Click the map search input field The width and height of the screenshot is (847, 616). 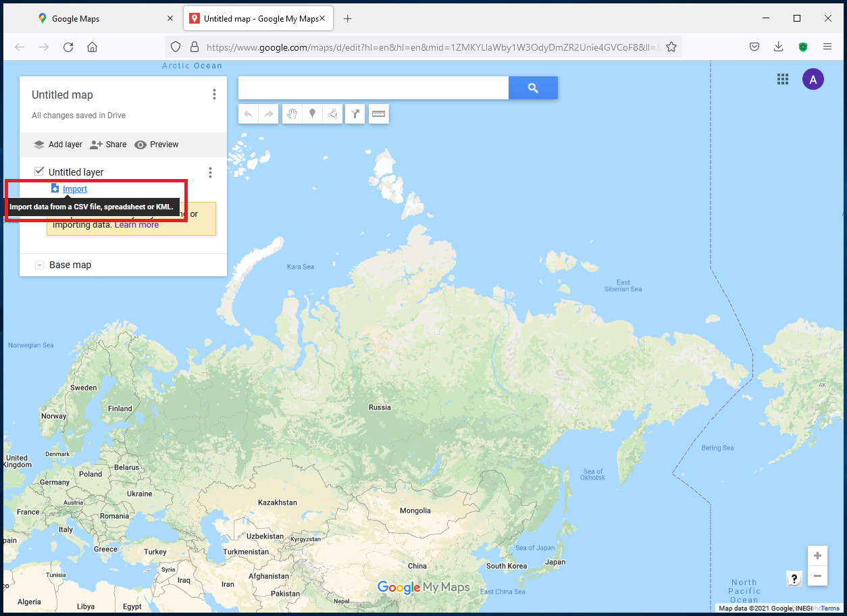(374, 88)
